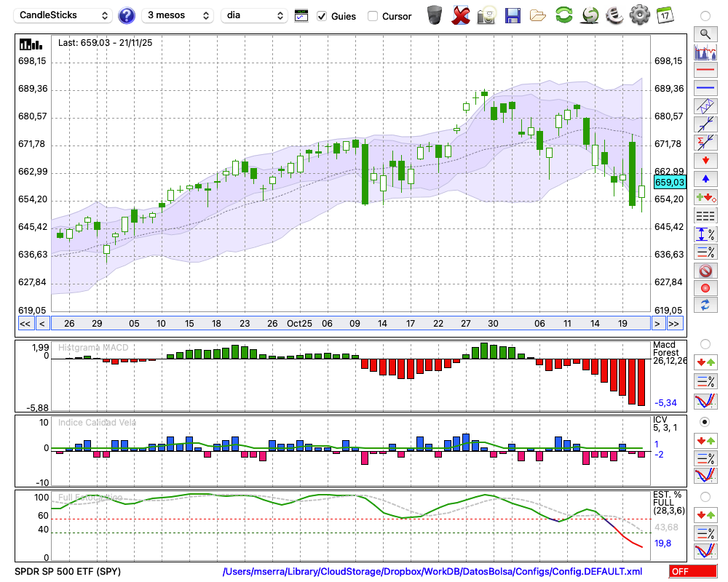Screen dimensions: 728x582
Task: Click the green refresh arrows icon
Action: [x=563, y=15]
